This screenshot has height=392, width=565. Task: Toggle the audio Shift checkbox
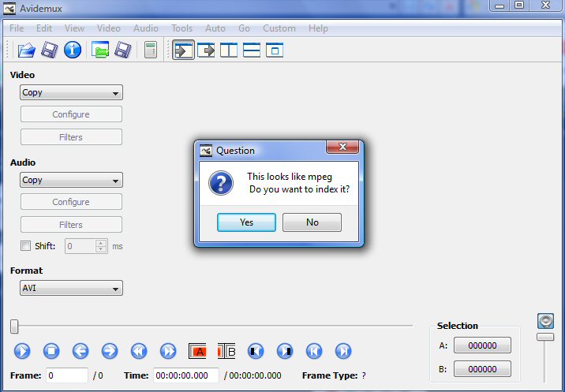(25, 246)
